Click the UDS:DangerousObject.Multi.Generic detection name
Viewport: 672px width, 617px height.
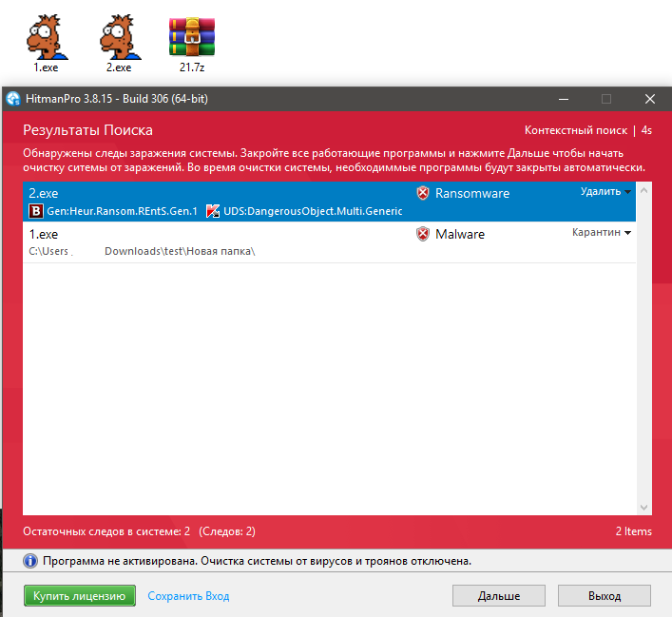coord(313,211)
